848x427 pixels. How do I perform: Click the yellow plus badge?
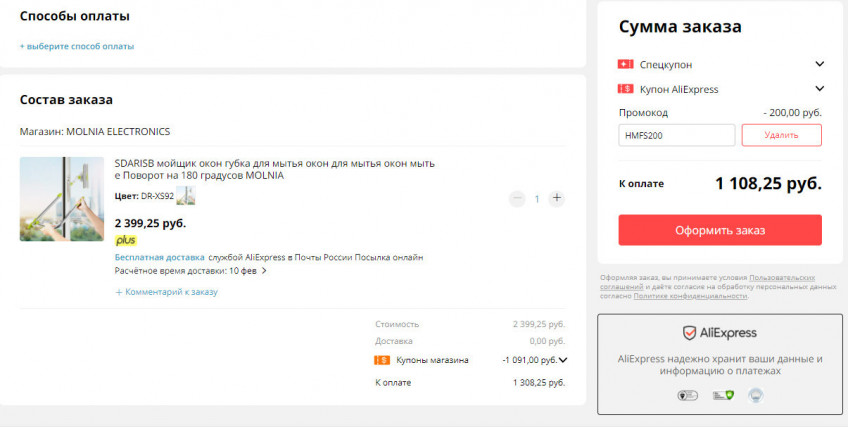126,240
